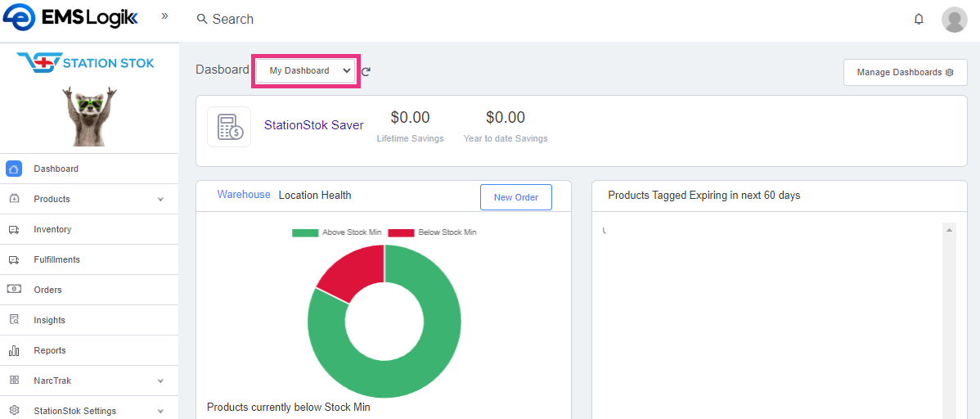Click 'Location Health' heading

point(315,195)
